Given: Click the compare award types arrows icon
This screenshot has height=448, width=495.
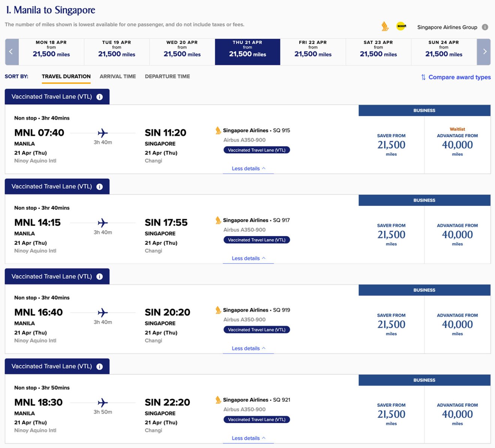Looking at the screenshot, I should (x=423, y=77).
